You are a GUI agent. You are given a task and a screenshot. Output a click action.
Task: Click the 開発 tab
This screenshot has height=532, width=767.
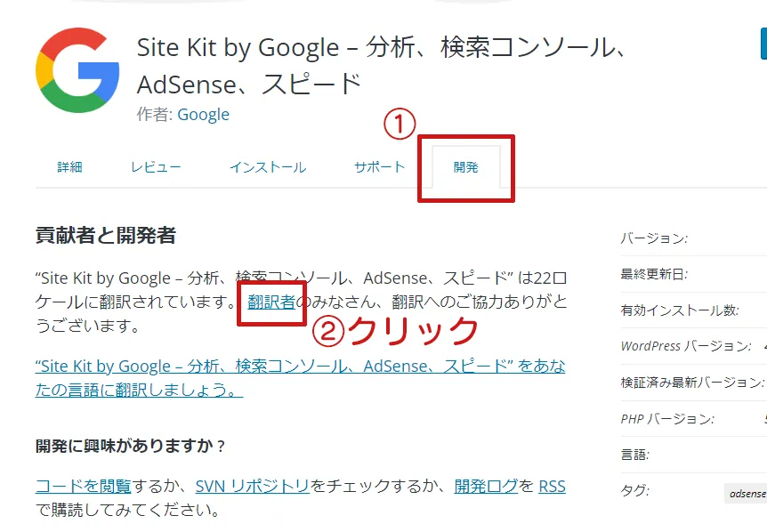click(x=465, y=167)
